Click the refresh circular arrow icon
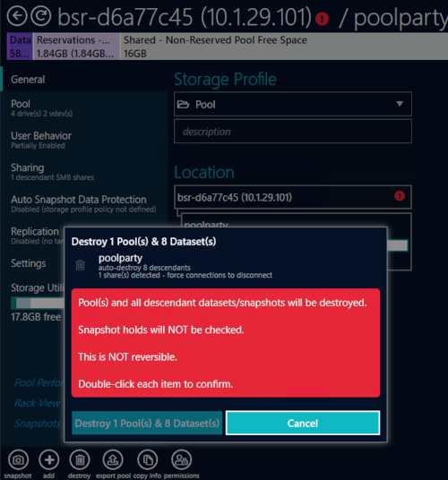448x480 pixels. [x=40, y=16]
